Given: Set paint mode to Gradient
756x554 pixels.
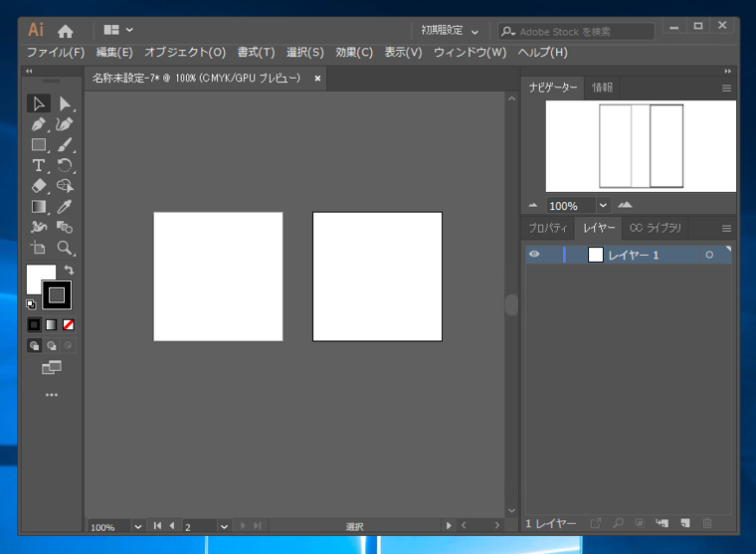Looking at the screenshot, I should pos(51,324).
